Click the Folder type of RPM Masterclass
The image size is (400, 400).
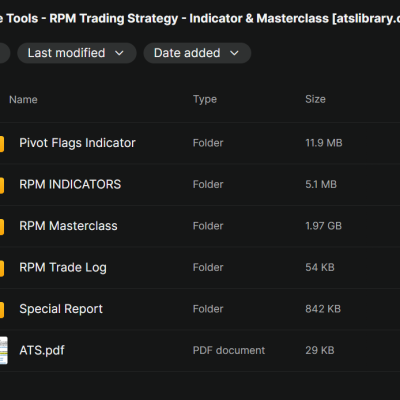coord(208,226)
